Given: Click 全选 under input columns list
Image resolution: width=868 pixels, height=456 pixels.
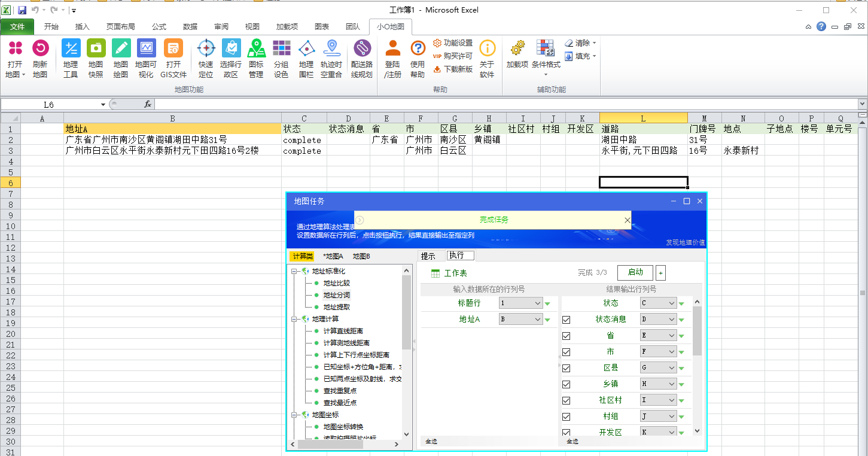Looking at the screenshot, I should tap(431, 442).
